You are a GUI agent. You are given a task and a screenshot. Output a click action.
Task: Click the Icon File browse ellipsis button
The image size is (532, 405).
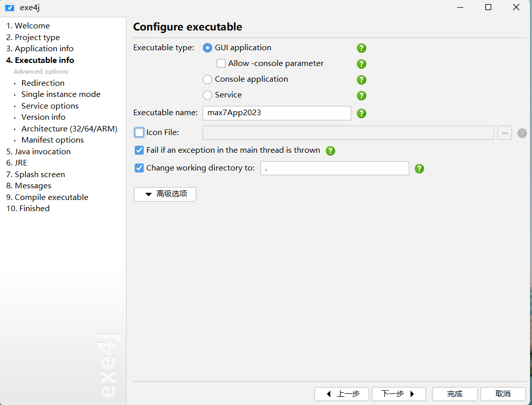coord(504,133)
